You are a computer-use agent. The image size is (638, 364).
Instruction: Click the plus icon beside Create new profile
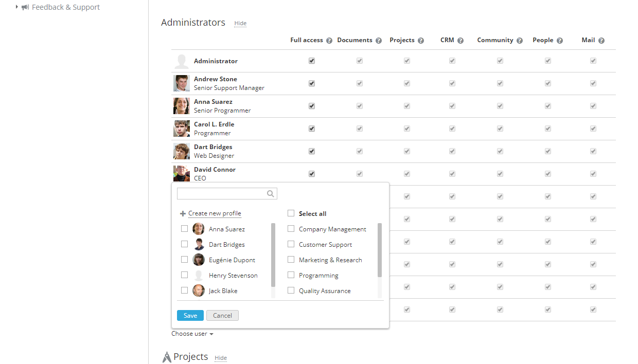point(182,213)
